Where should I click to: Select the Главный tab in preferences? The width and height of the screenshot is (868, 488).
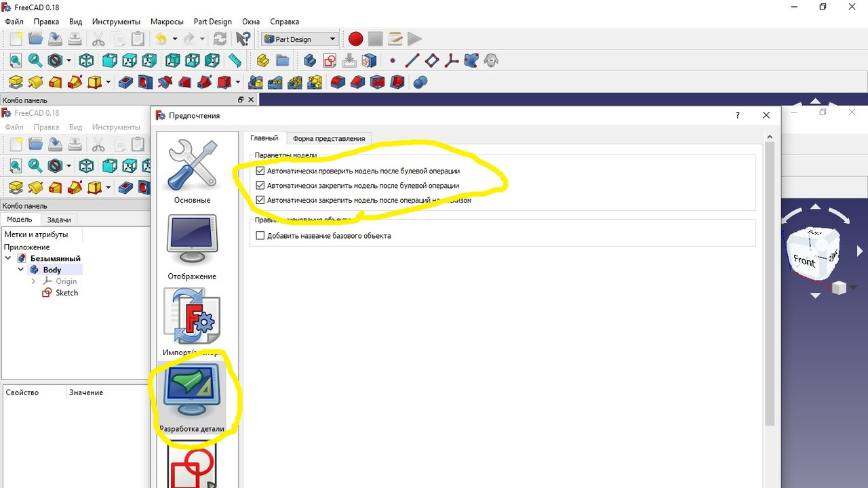[264, 138]
